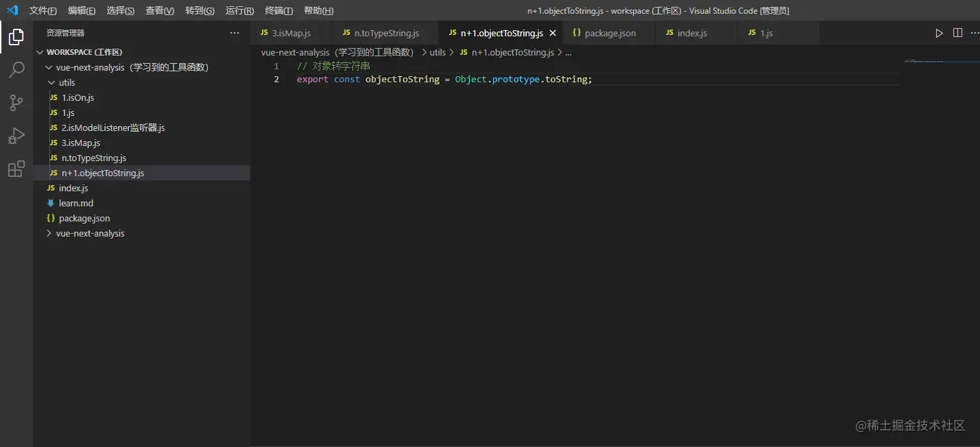Click line number 1 in gutter
The width and height of the screenshot is (980, 447).
point(276,67)
